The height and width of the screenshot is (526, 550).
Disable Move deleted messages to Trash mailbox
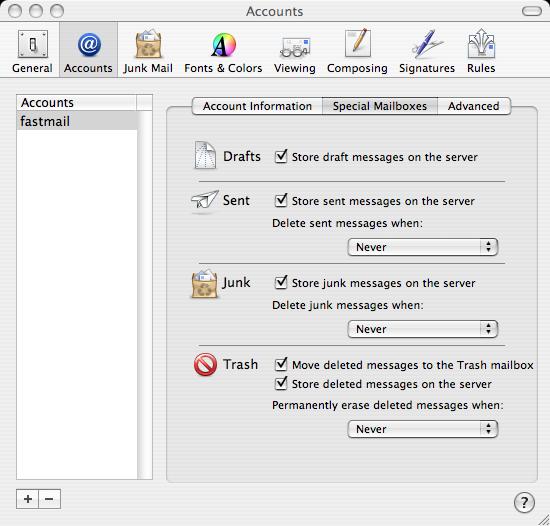pos(281,365)
